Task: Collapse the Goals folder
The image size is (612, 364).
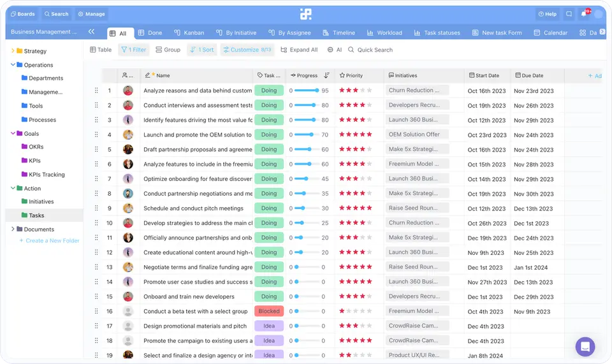Action: click(x=13, y=133)
